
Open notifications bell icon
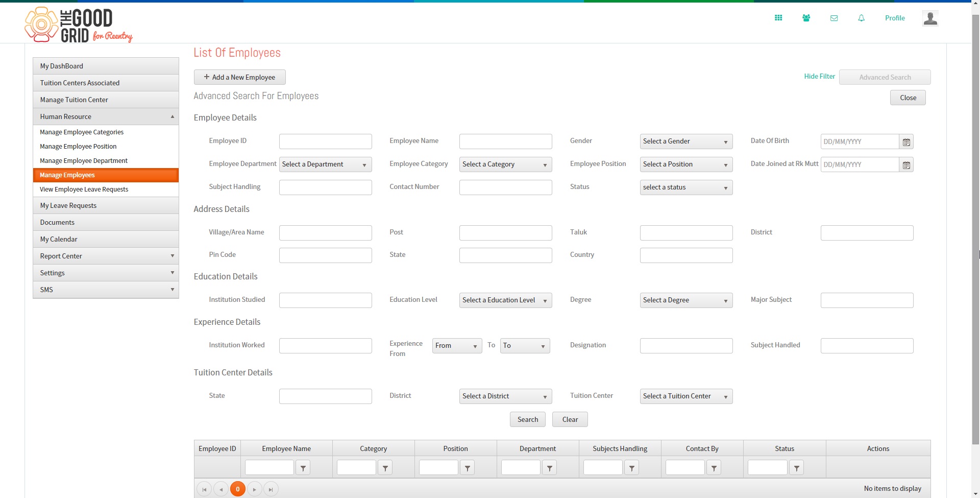point(861,18)
